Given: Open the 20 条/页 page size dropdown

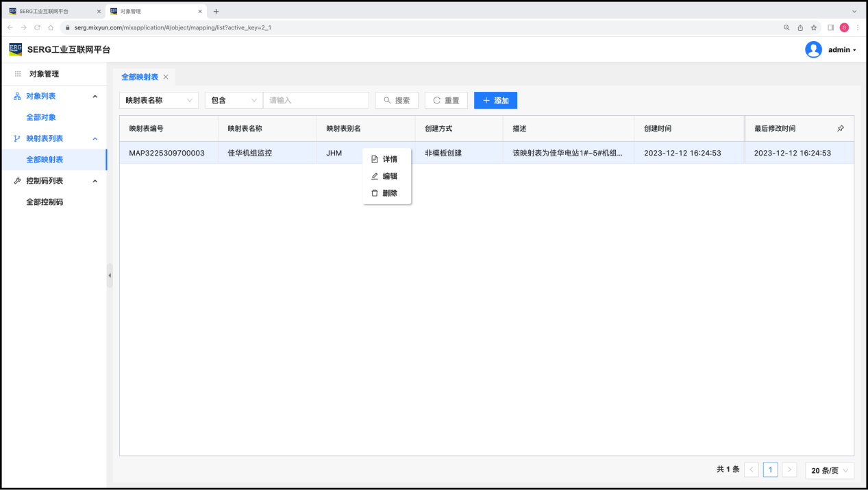Looking at the screenshot, I should click(830, 470).
